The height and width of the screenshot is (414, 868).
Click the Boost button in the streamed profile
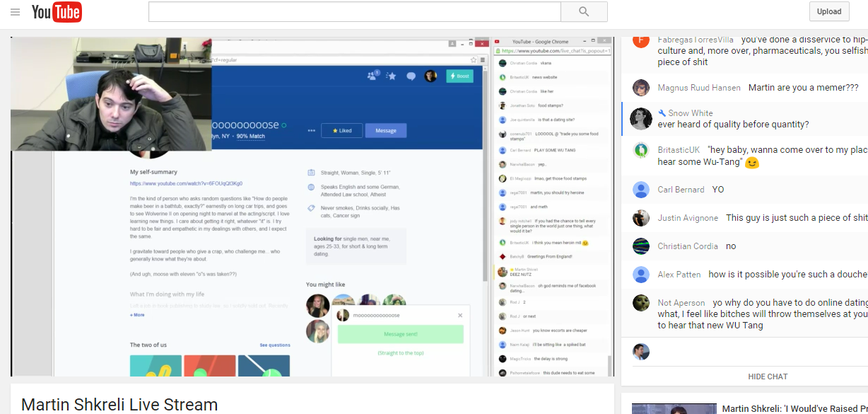[x=459, y=76]
